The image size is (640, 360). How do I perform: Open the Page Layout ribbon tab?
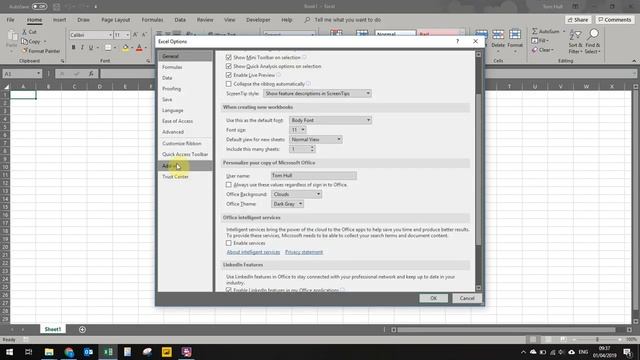click(x=116, y=20)
